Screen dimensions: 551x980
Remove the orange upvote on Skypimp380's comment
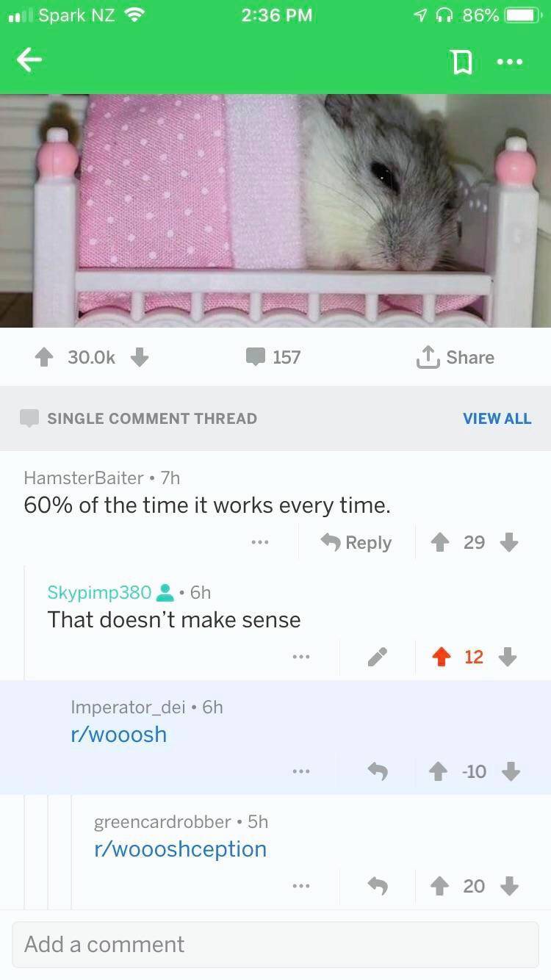pyautogui.click(x=439, y=657)
